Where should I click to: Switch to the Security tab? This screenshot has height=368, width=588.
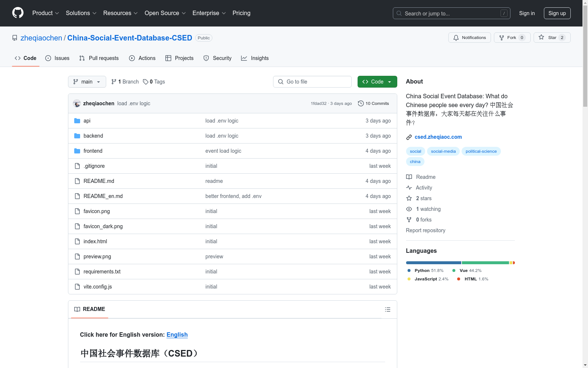pyautogui.click(x=218, y=58)
